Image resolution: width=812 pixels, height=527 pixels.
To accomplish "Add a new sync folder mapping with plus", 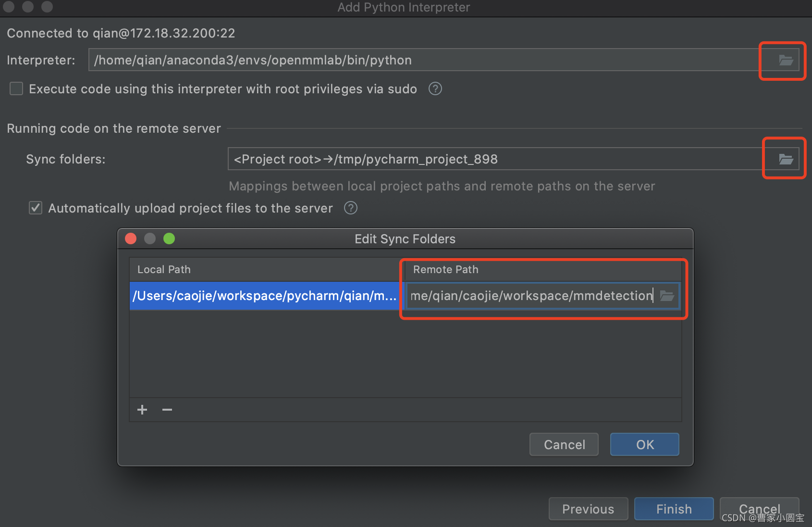I will [142, 410].
